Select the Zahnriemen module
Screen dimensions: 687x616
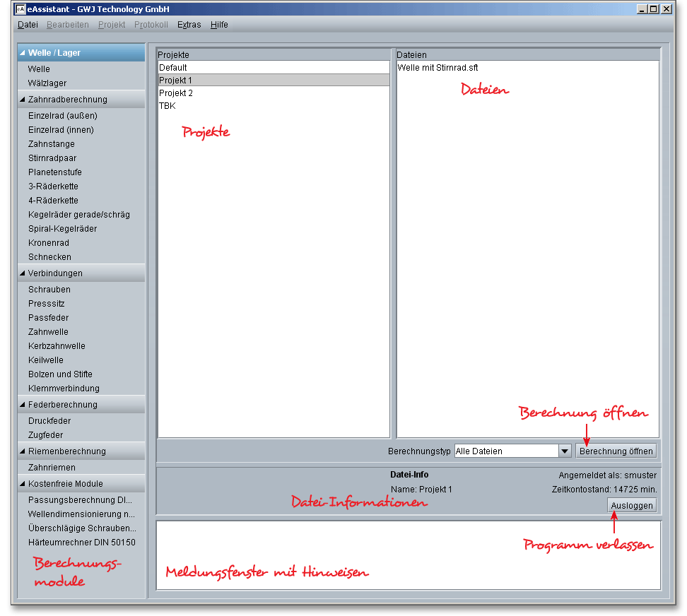(52, 468)
